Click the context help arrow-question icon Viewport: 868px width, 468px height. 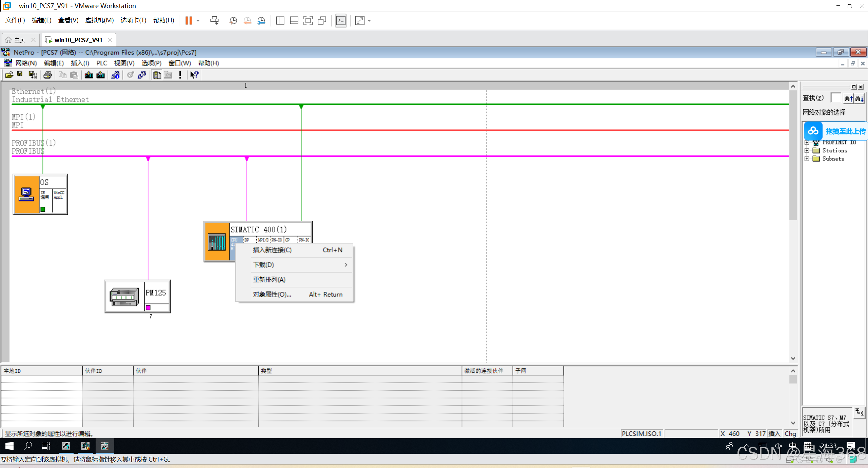(x=194, y=75)
